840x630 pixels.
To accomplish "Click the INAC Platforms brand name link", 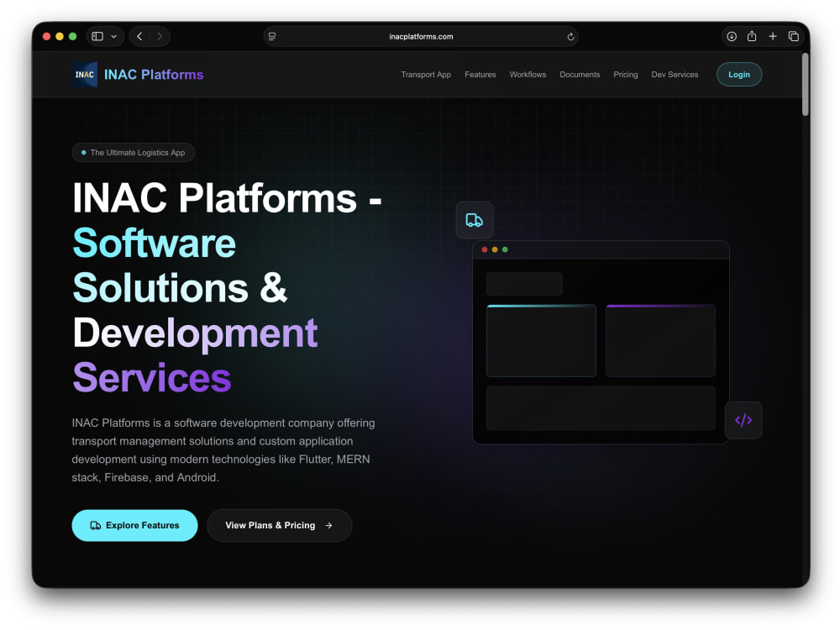I will pyautogui.click(x=154, y=75).
